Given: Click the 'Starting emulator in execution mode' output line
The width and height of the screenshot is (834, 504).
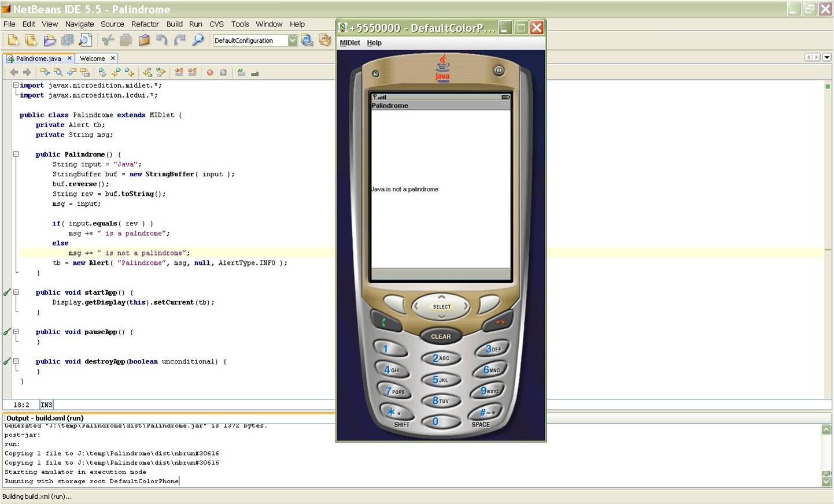Looking at the screenshot, I should pos(75,472).
